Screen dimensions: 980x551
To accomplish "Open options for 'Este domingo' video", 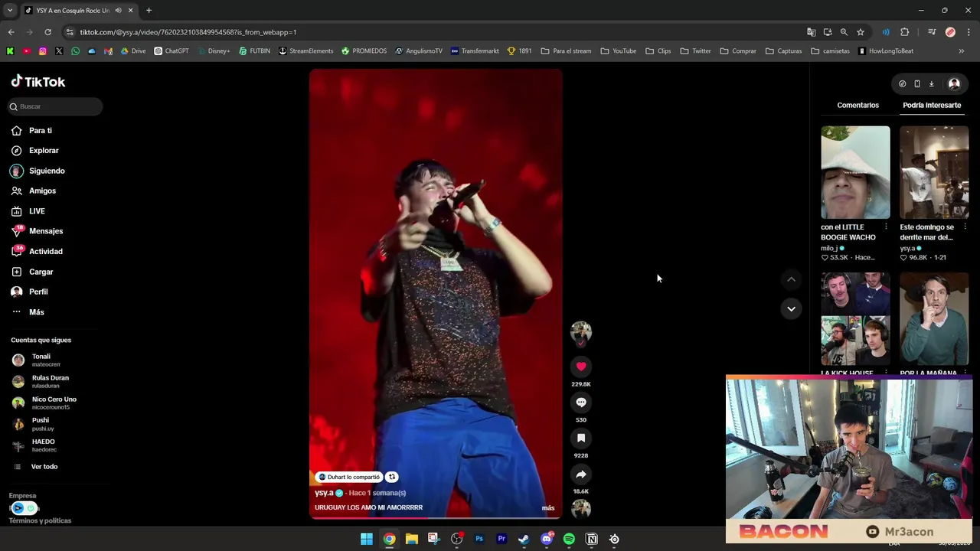I will coord(965,227).
